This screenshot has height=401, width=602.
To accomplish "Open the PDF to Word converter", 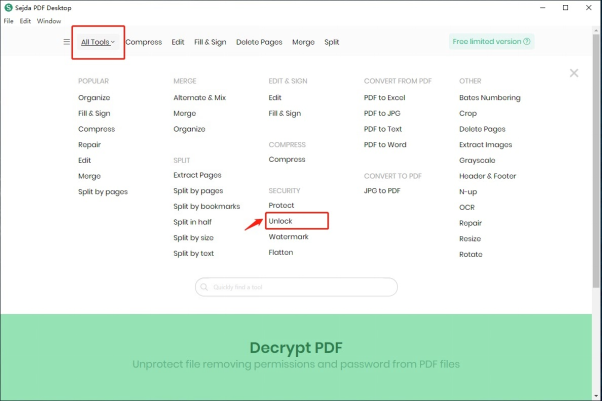I will pos(385,145).
